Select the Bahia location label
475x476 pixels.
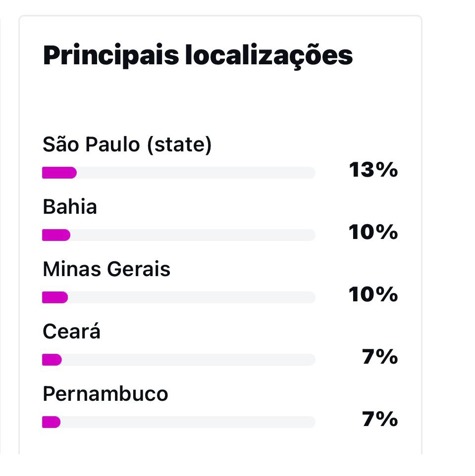70,207
